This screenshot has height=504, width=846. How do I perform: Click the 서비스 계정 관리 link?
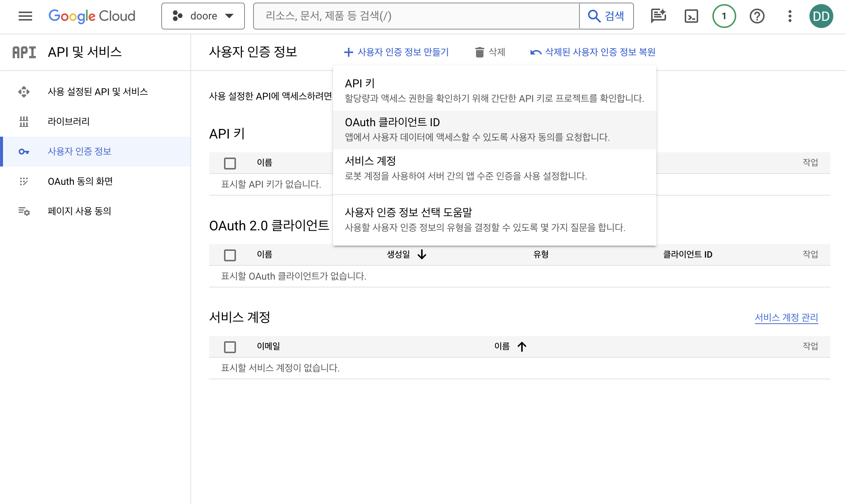[786, 317]
